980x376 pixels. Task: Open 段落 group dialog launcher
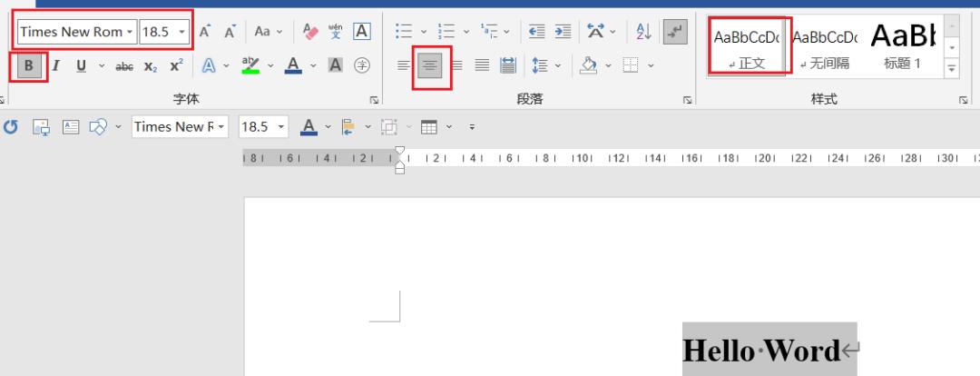coord(688,100)
